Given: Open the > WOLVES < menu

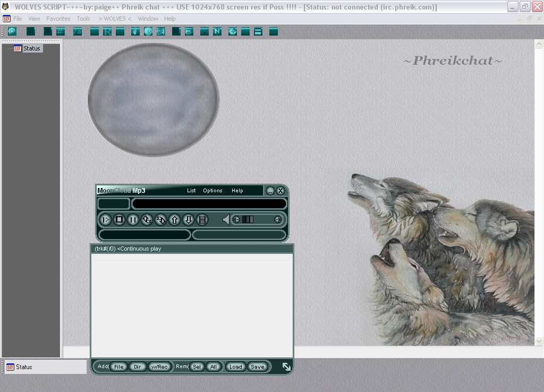Looking at the screenshot, I should 115,19.
